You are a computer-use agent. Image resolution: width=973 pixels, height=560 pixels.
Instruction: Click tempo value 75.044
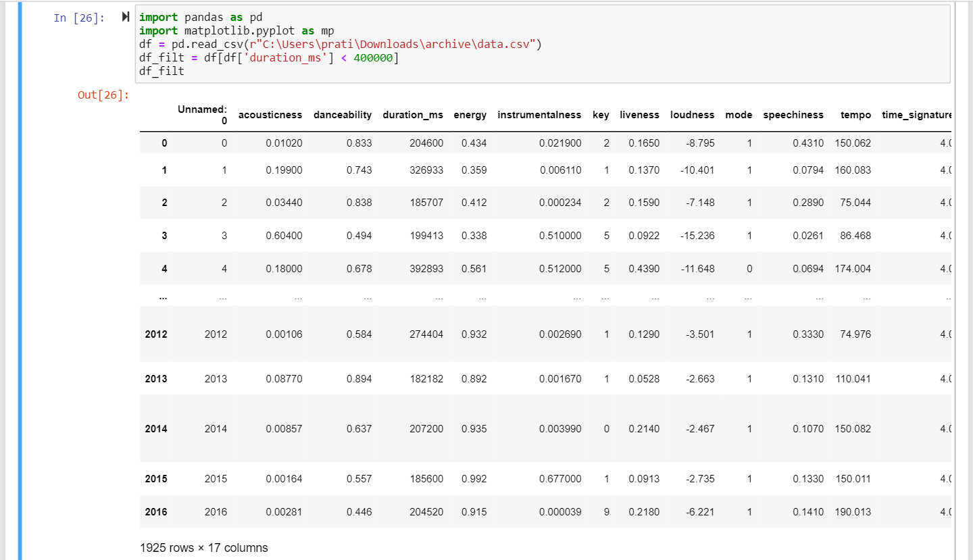(x=855, y=203)
